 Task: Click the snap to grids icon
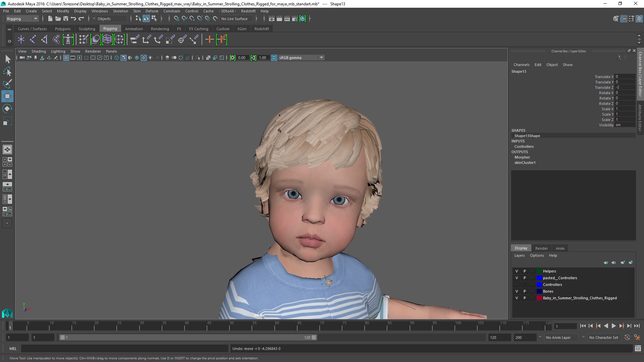(176, 19)
